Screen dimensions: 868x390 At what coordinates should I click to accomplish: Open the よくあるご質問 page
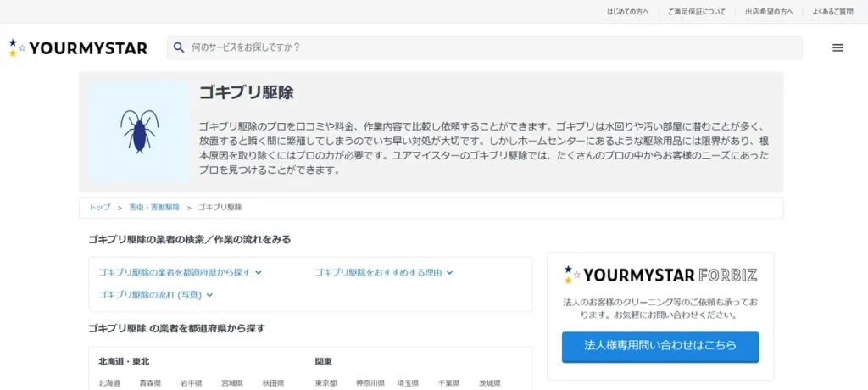[x=832, y=12]
